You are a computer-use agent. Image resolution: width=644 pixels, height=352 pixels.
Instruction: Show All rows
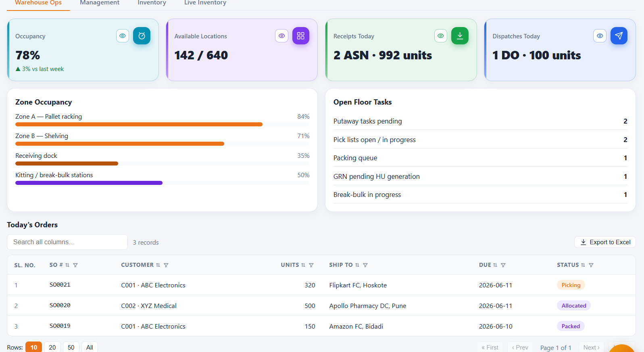90,347
